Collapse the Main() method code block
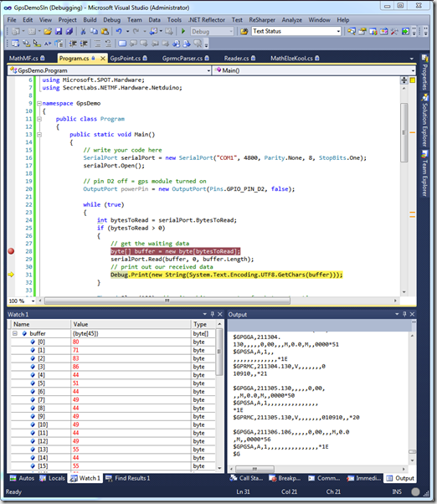The image size is (437, 504). (39, 134)
